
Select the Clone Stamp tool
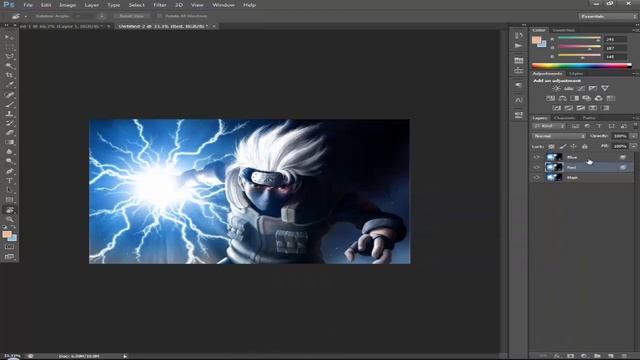[x=9, y=114]
